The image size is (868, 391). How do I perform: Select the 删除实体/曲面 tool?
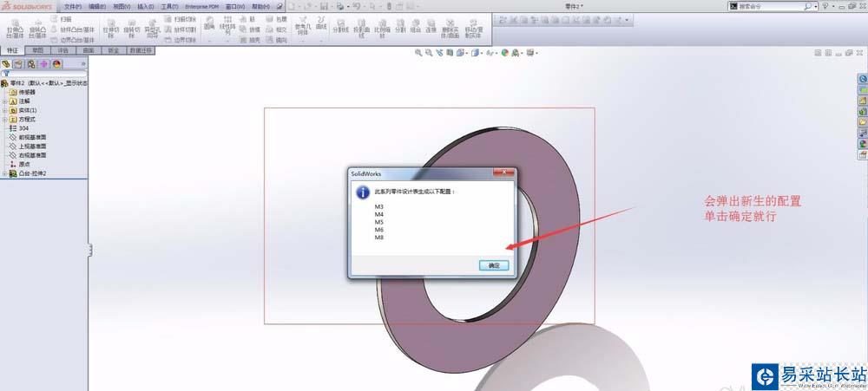[x=450, y=27]
